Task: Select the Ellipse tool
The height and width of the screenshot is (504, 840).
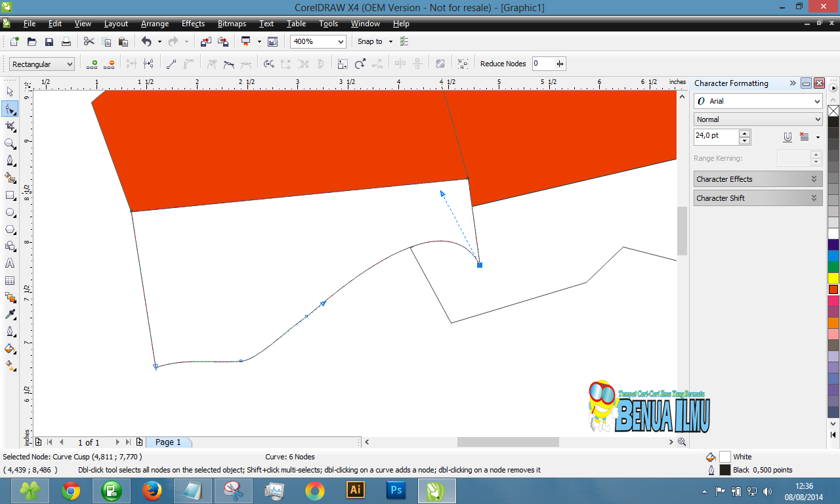Action: tap(10, 213)
